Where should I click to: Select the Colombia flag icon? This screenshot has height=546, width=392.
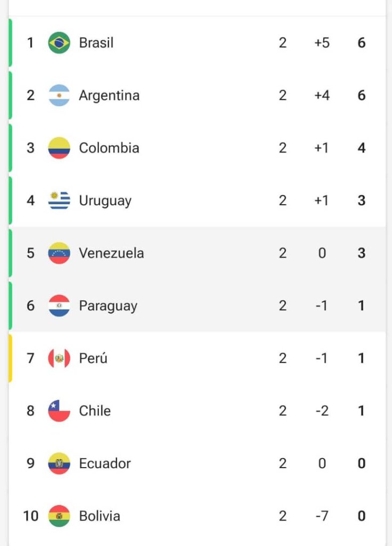[x=59, y=148]
